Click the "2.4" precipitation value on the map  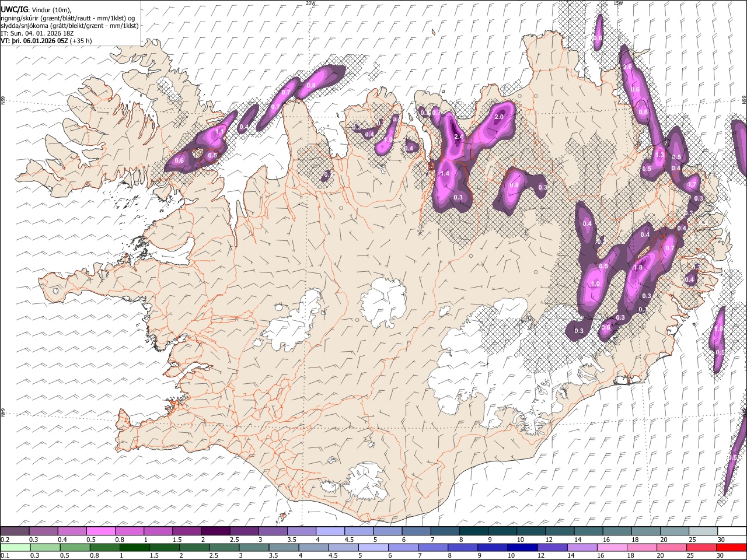458,137
